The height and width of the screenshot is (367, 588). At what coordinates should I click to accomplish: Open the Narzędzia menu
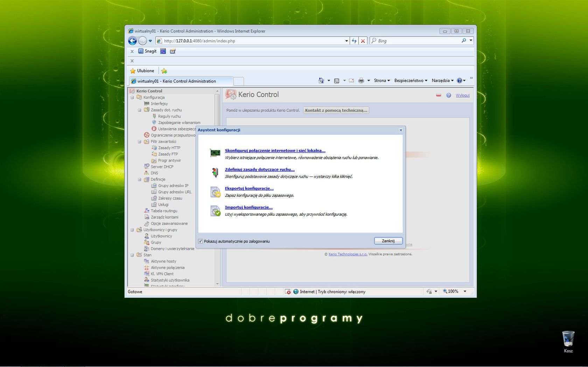tap(443, 81)
